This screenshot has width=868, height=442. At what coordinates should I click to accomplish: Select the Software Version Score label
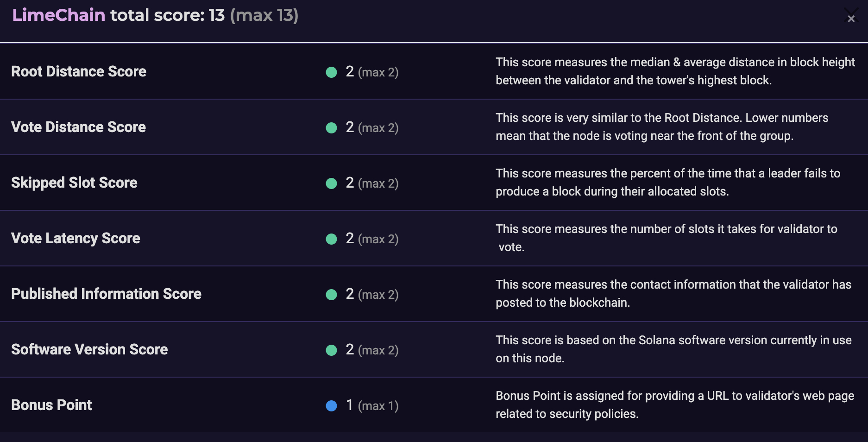click(x=89, y=349)
